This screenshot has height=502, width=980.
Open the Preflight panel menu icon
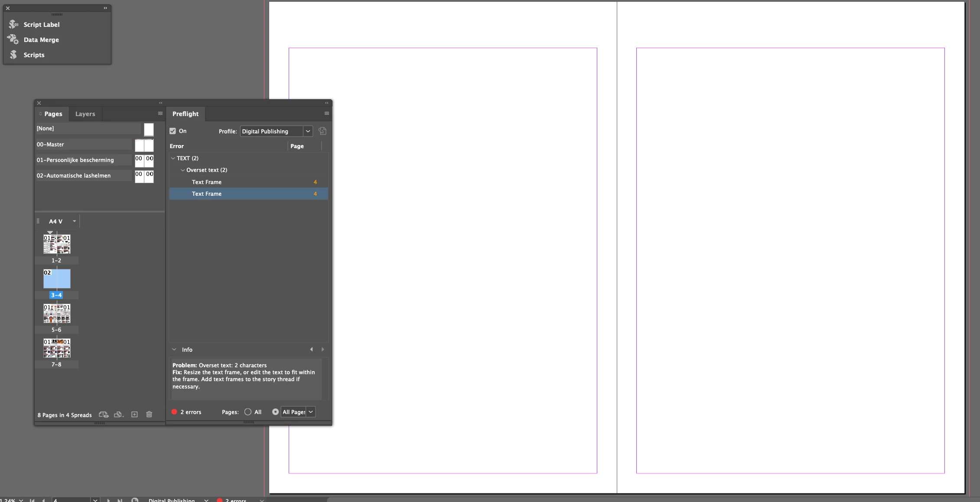[326, 113]
